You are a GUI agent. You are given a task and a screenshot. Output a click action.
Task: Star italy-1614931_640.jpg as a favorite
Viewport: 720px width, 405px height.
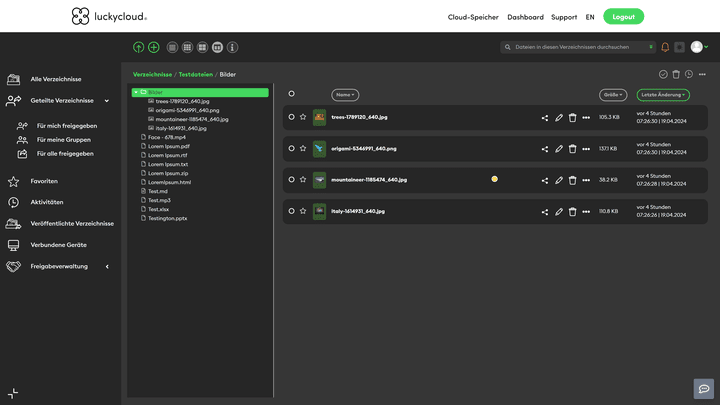(x=303, y=212)
